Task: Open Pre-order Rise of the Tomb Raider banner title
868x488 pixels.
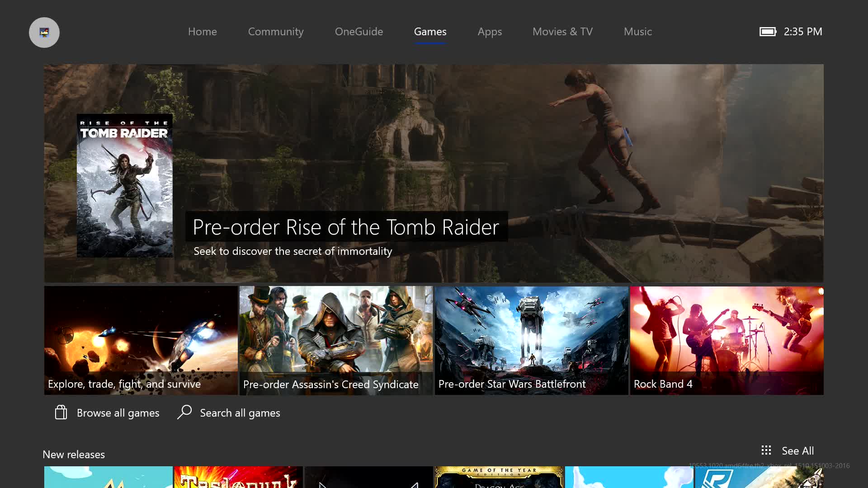Action: (x=346, y=227)
